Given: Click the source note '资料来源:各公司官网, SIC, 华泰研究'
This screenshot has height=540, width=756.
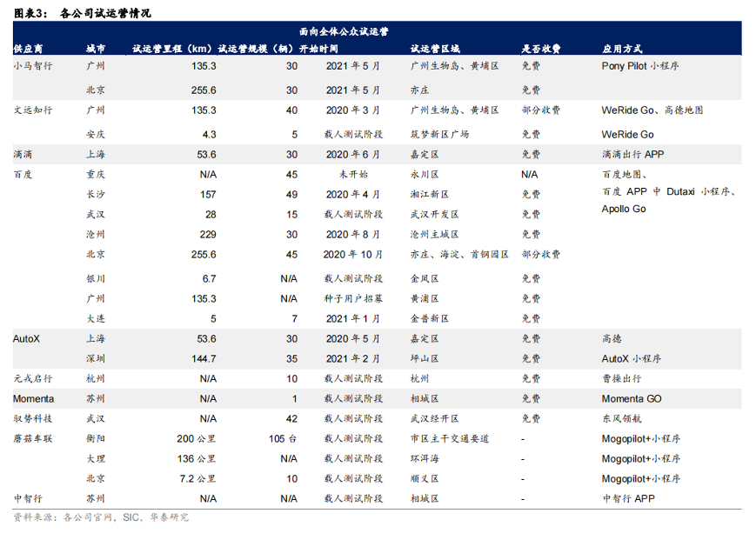Looking at the screenshot, I should (x=101, y=518).
